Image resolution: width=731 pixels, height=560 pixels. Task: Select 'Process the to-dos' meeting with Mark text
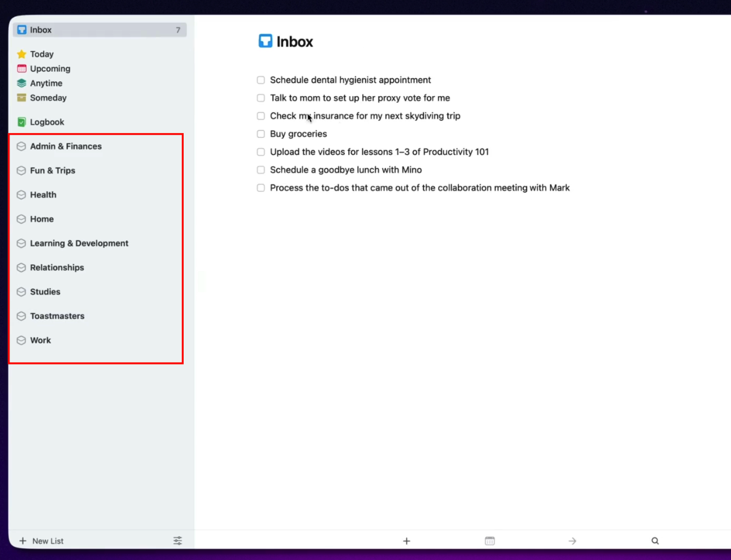[x=420, y=188]
